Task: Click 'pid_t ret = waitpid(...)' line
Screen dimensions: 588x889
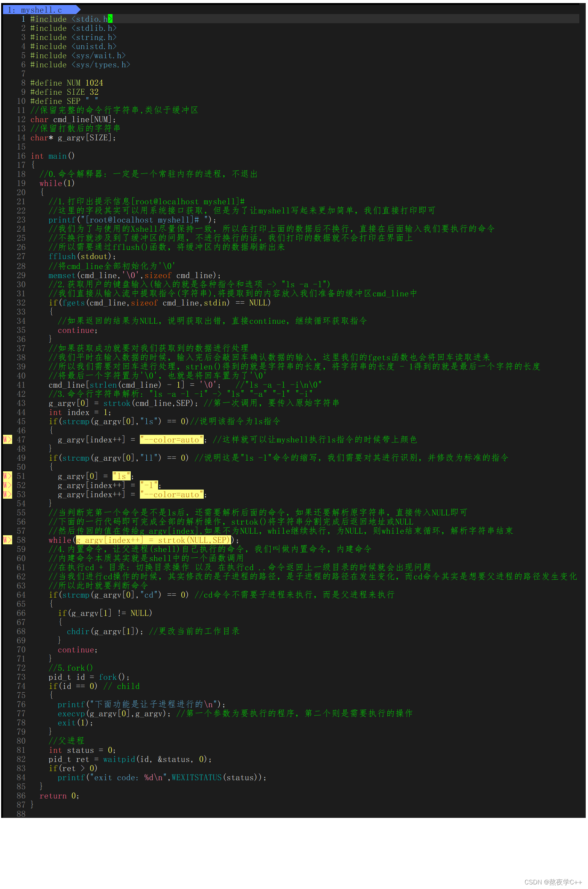Action: click(x=130, y=759)
